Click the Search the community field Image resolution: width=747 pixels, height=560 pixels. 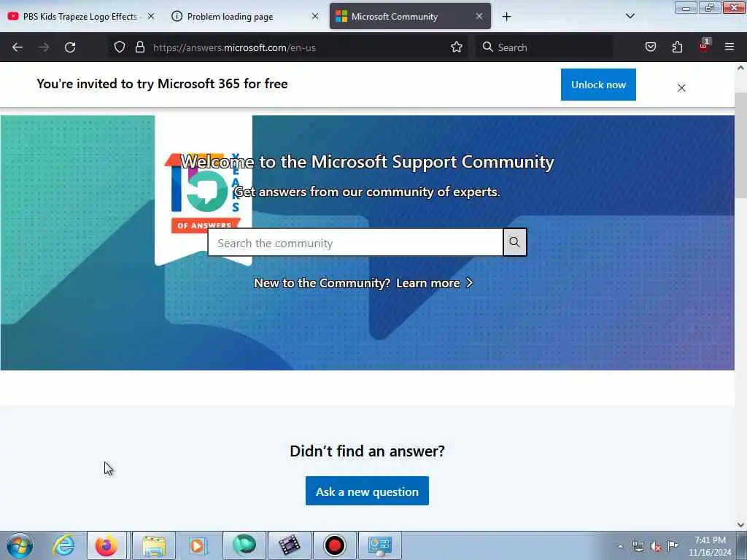point(355,242)
